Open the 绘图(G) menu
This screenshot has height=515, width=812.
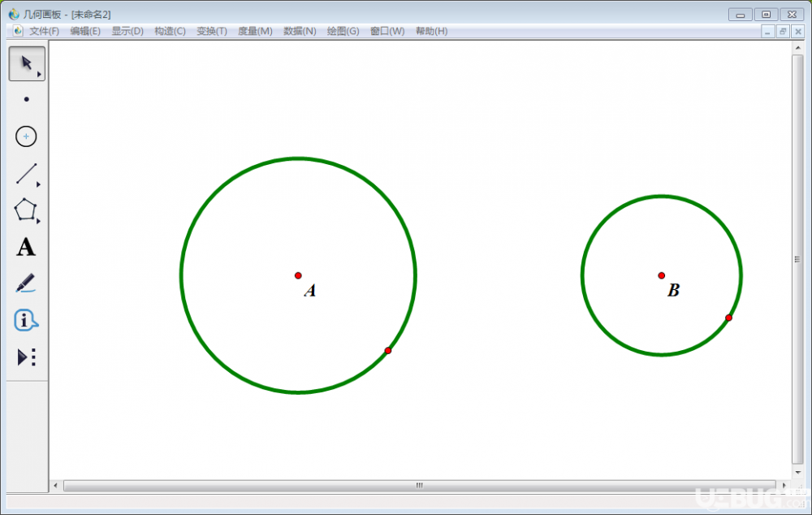343,31
